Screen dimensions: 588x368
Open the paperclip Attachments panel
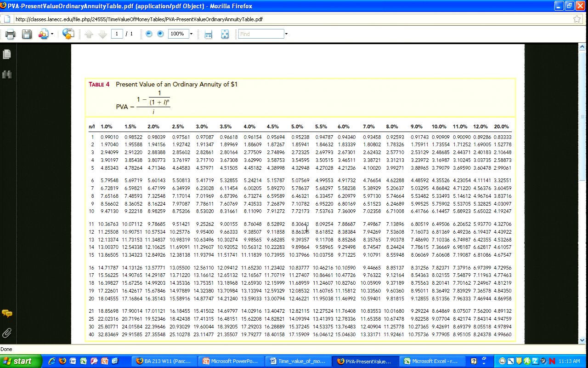pyautogui.click(x=7, y=333)
